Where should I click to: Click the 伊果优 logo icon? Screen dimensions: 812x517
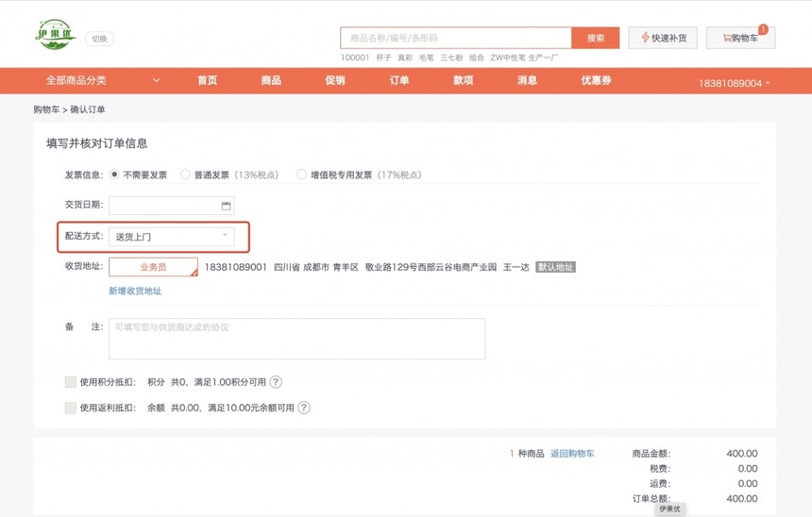tap(56, 36)
